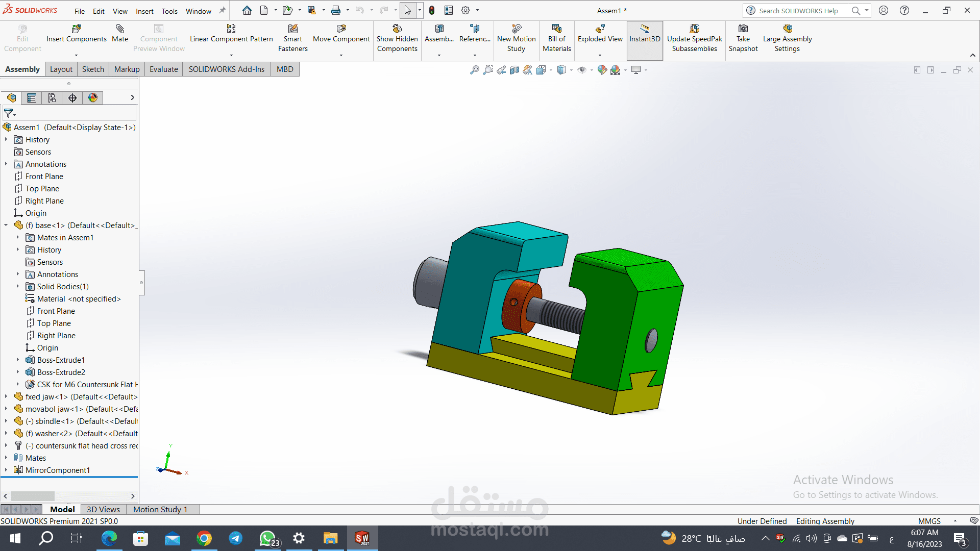Open the Assembly Features tool
980x551 pixels.
point(439,34)
